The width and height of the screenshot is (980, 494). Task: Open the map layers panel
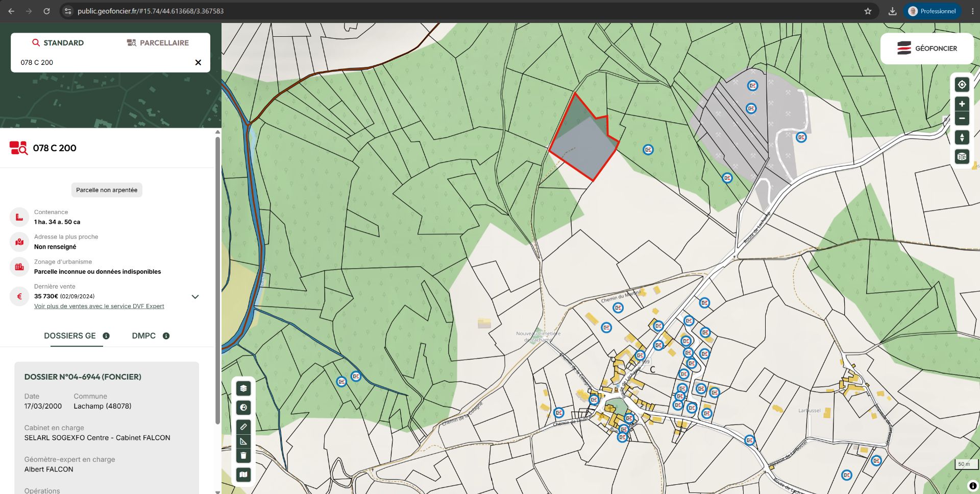(243, 388)
